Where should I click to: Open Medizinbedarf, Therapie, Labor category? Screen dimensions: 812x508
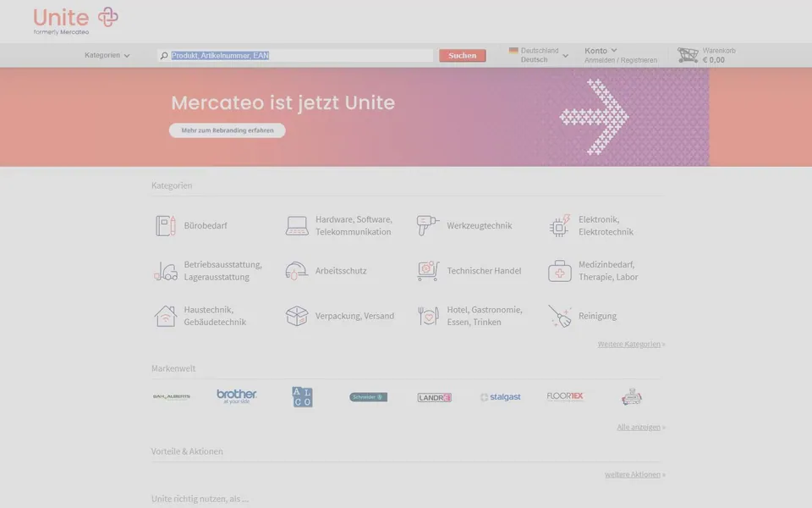pyautogui.click(x=608, y=271)
